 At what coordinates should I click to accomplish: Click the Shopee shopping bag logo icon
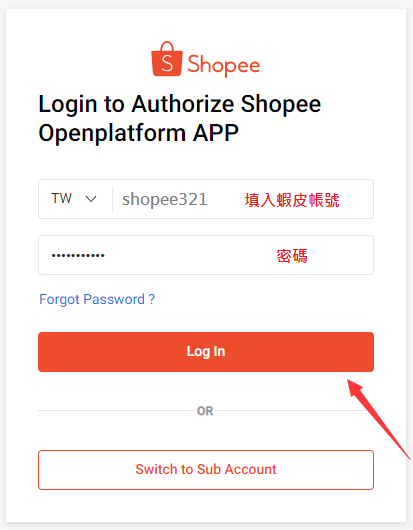167,59
